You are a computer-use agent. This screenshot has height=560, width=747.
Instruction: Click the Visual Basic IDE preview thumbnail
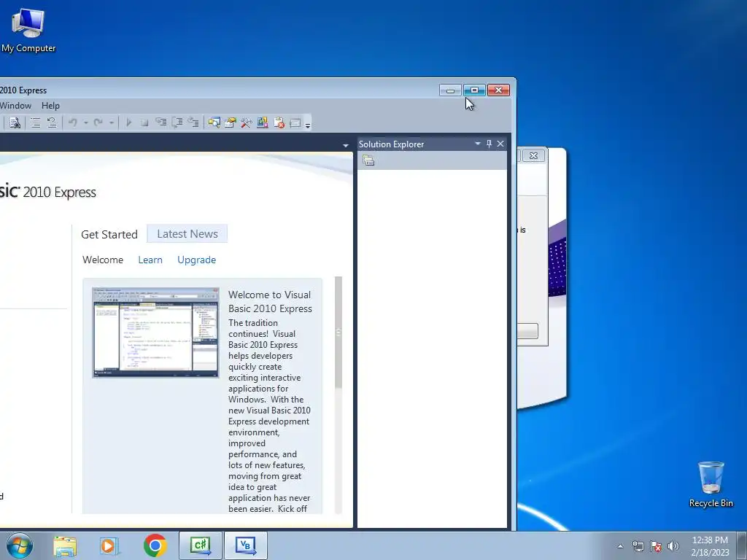(x=156, y=332)
